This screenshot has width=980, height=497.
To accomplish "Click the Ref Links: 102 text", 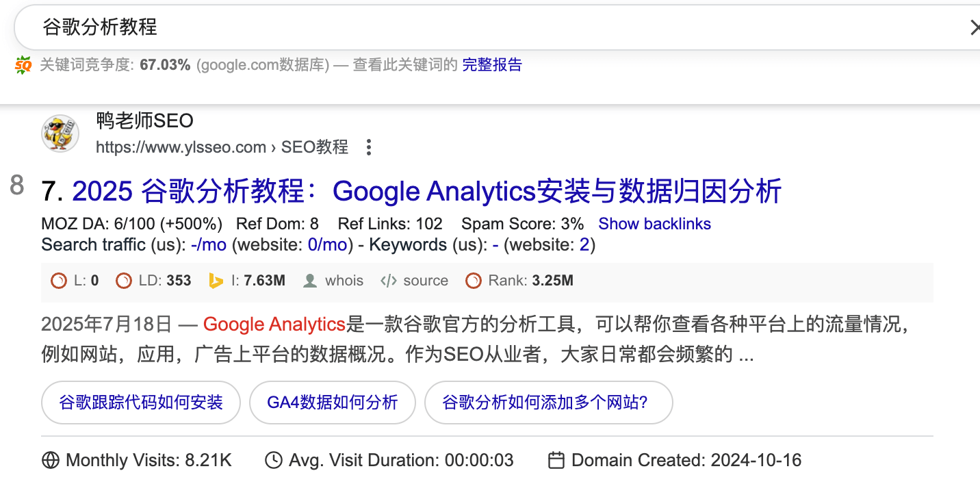I will point(390,224).
